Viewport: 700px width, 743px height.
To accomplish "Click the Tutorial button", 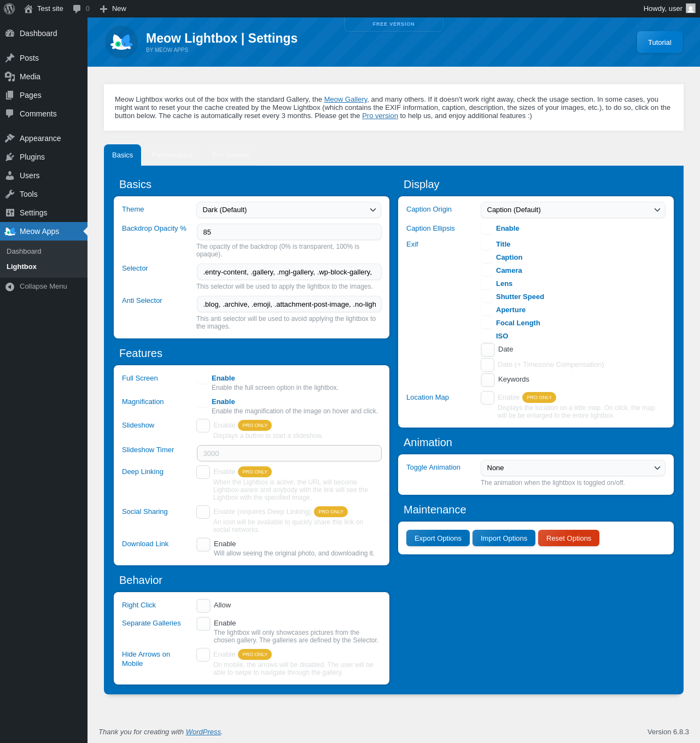I will tap(660, 42).
